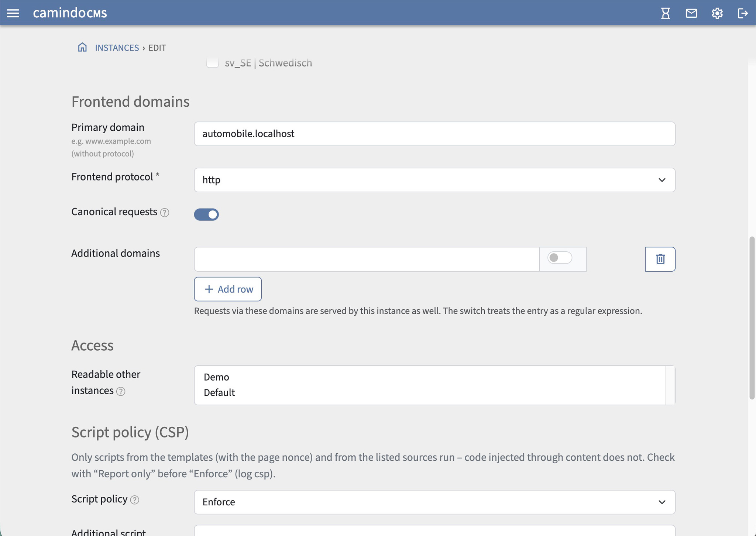Click the hourglass icon in header
The height and width of the screenshot is (536, 756).
[666, 13]
